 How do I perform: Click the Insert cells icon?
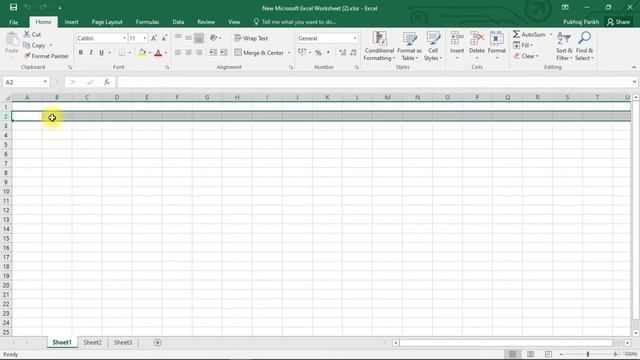tap(457, 39)
